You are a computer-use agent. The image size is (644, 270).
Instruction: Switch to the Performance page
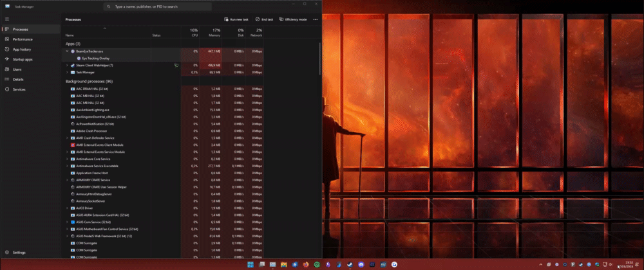[x=31, y=39]
